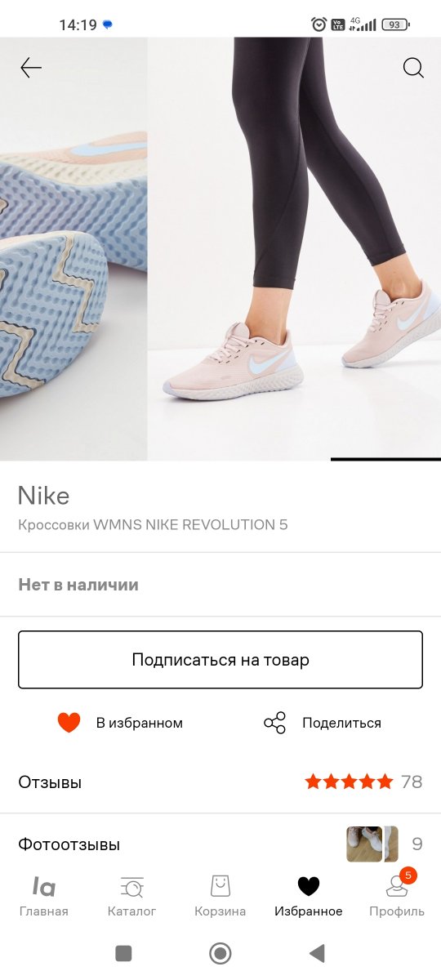Image resolution: width=441 pixels, height=980 pixels.
Task: Open Отзывы reviews section
Action: (x=220, y=782)
